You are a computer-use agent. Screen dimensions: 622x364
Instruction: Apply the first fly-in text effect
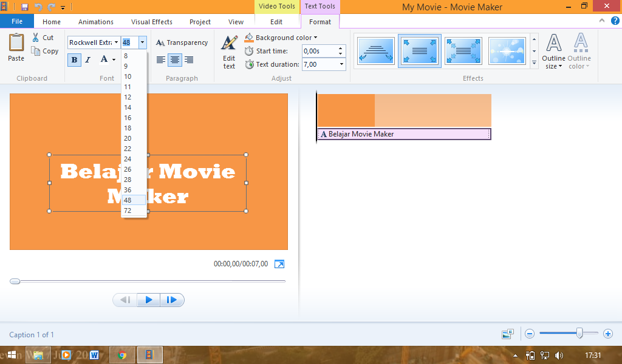coord(375,51)
